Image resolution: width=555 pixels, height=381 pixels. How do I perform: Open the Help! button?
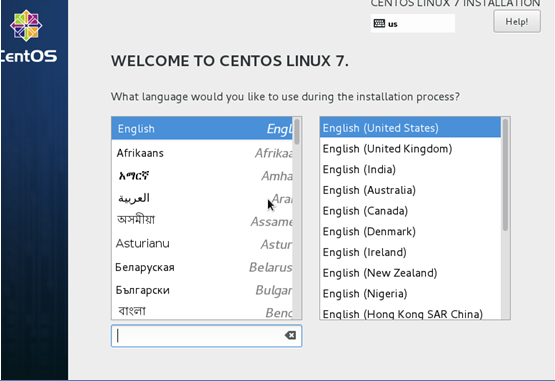point(517,22)
